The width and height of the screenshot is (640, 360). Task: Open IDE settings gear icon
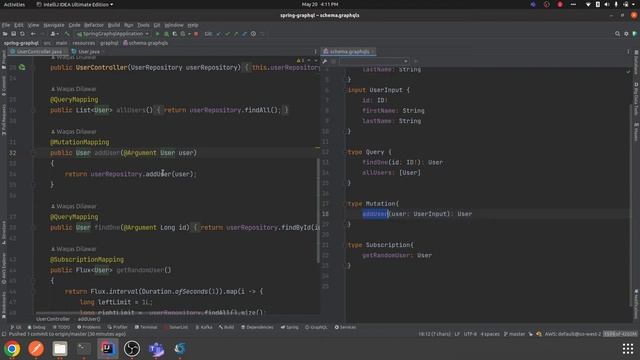point(626,34)
